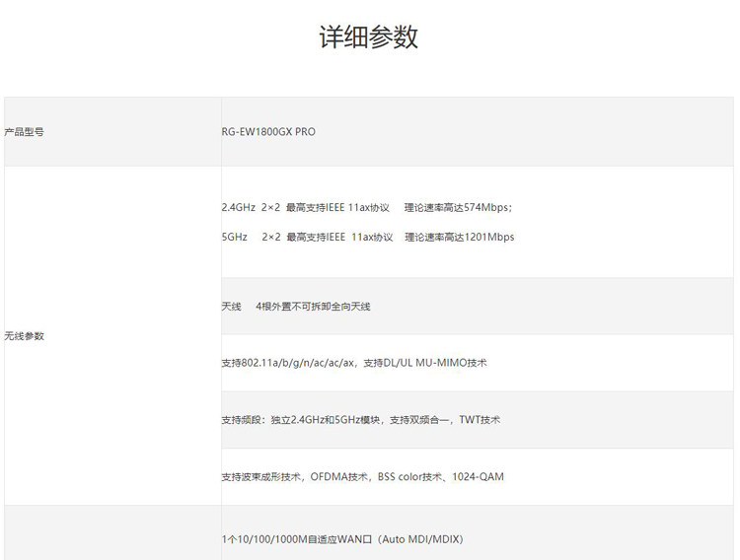Click the 支持频段 TWT技术 line
The image size is (740, 560).
(360, 420)
